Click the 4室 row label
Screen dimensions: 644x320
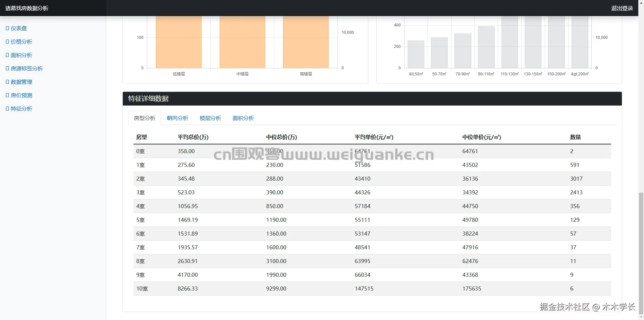pyautogui.click(x=141, y=206)
